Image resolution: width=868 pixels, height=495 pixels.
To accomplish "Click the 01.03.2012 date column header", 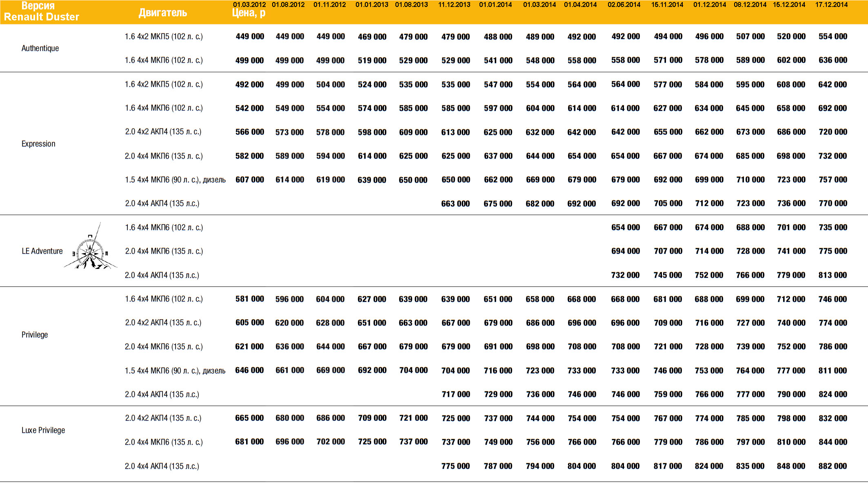I will [249, 4].
